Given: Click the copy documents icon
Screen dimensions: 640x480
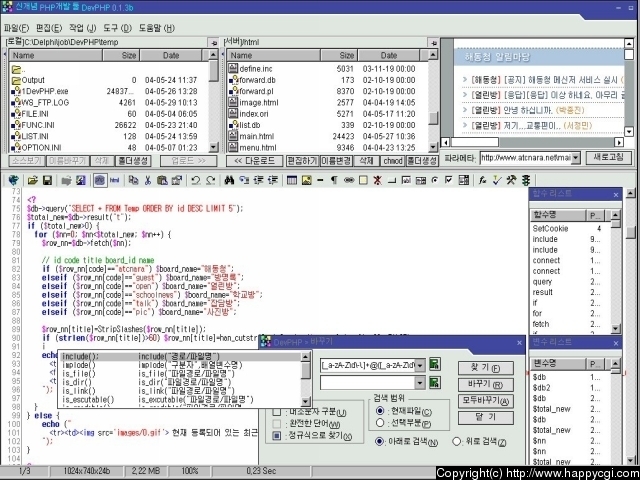Looking at the screenshot, I should (x=133, y=180).
